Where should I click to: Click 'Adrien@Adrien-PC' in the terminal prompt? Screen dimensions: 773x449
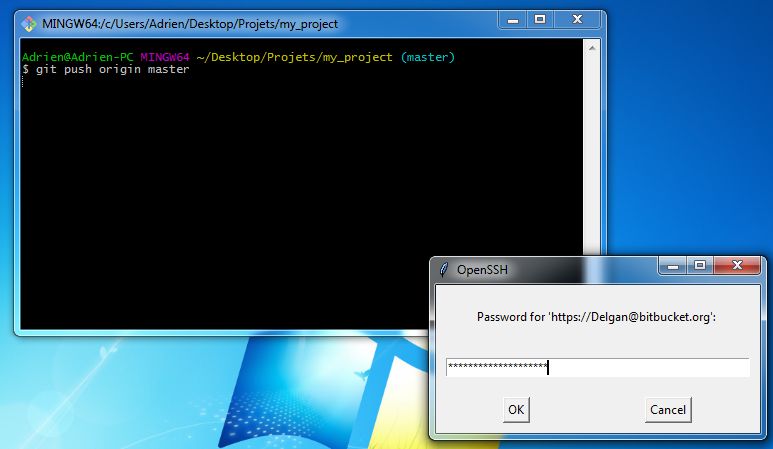[77, 57]
